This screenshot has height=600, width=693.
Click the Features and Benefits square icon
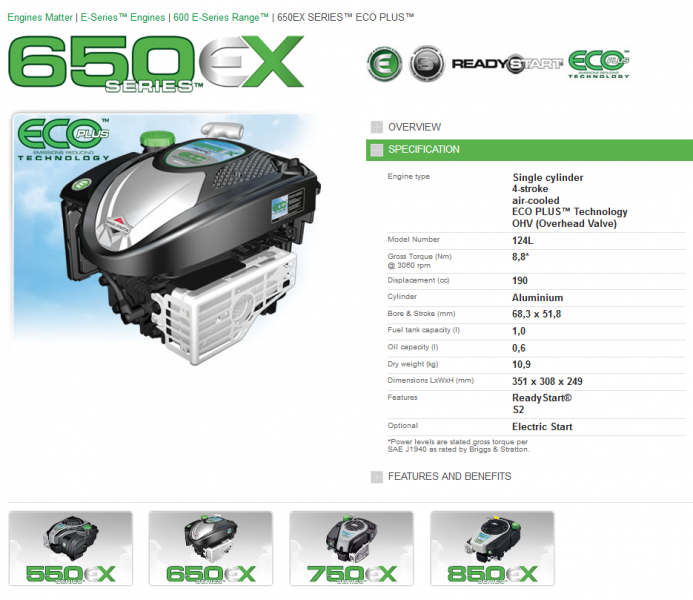point(377,477)
